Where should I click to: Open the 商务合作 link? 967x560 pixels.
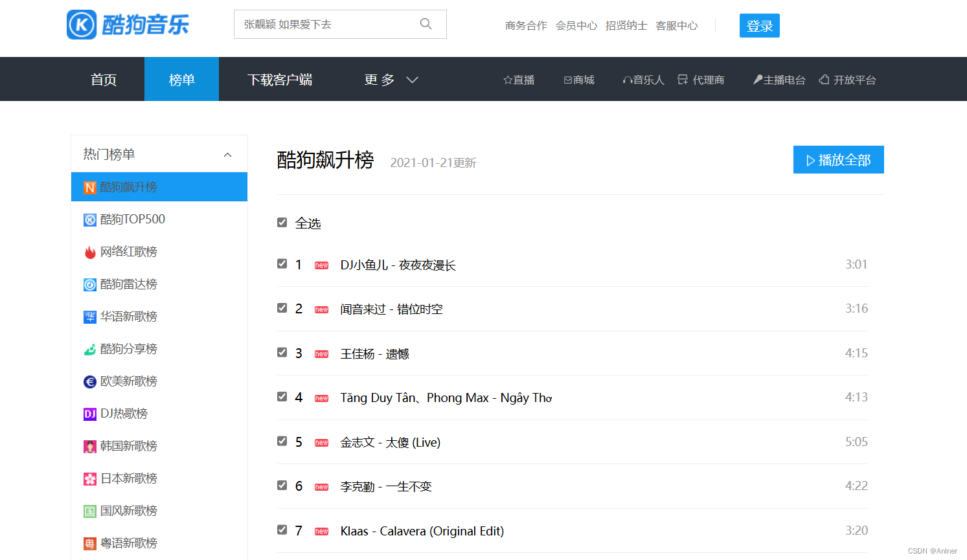pyautogui.click(x=526, y=25)
